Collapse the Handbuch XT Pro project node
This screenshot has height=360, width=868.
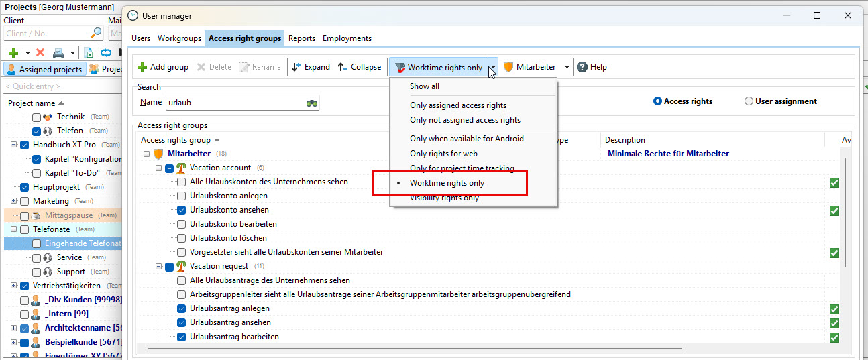(13, 145)
